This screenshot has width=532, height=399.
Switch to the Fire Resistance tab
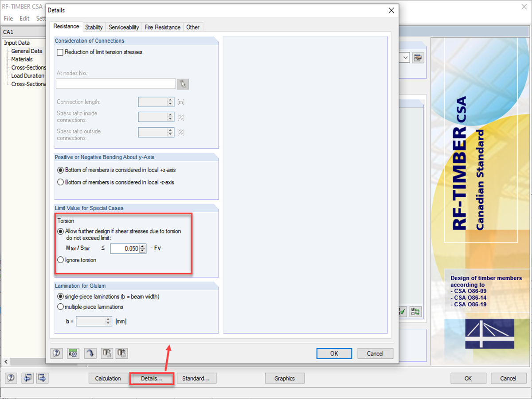[163, 27]
